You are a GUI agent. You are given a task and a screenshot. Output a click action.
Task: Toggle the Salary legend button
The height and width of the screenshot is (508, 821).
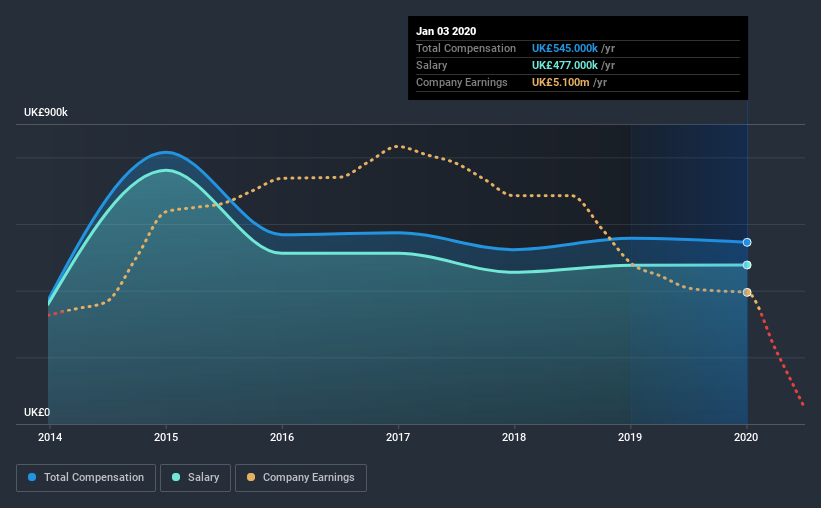195,478
